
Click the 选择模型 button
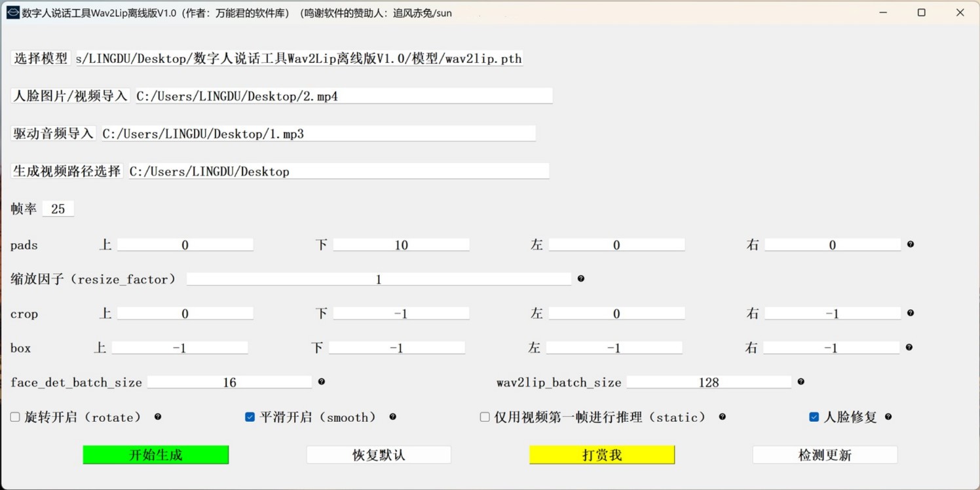(41, 58)
